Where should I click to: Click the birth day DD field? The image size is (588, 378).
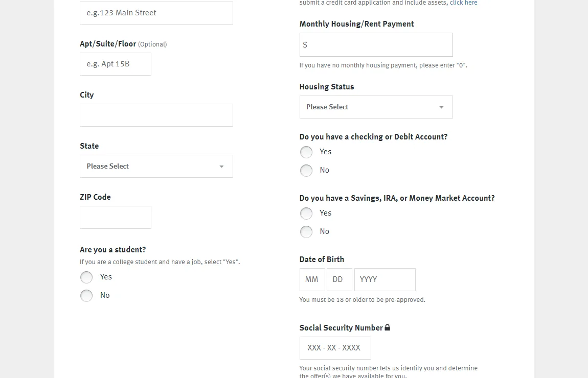pyautogui.click(x=339, y=280)
